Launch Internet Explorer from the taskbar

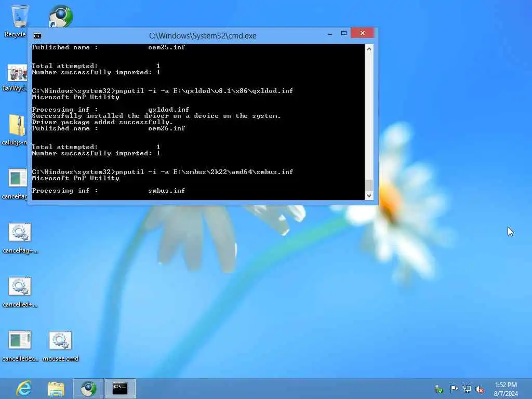tap(24, 389)
